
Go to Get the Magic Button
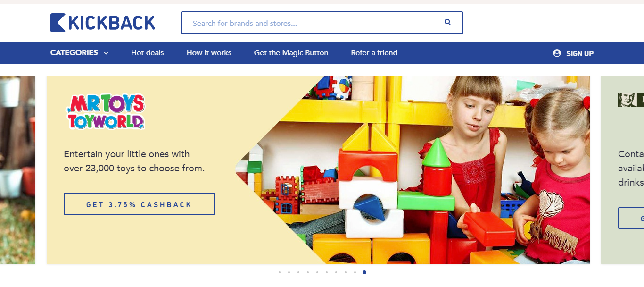(x=291, y=53)
